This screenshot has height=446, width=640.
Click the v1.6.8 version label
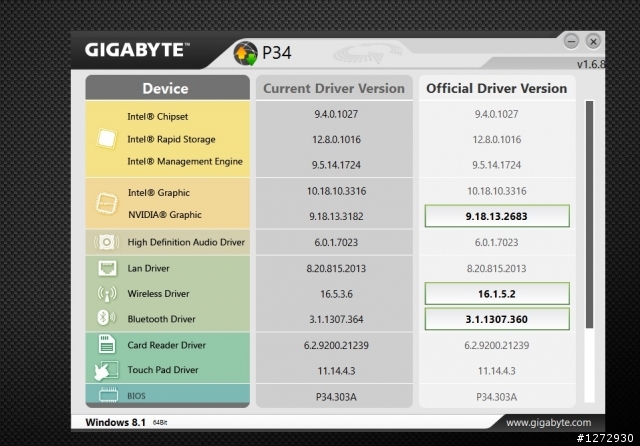coord(591,64)
